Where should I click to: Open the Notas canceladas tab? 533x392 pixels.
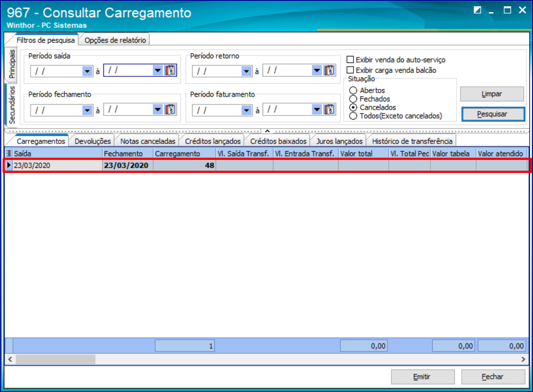pos(147,141)
